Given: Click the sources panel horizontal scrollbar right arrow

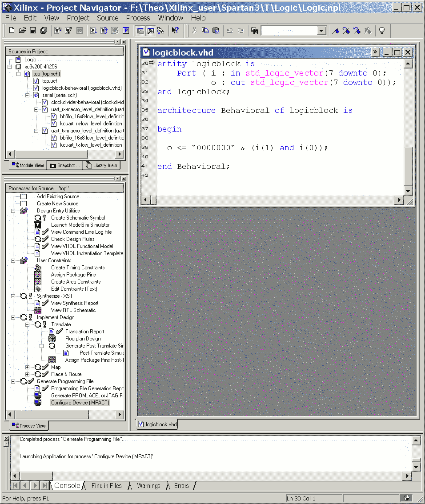Looking at the screenshot, I should 120,154.
